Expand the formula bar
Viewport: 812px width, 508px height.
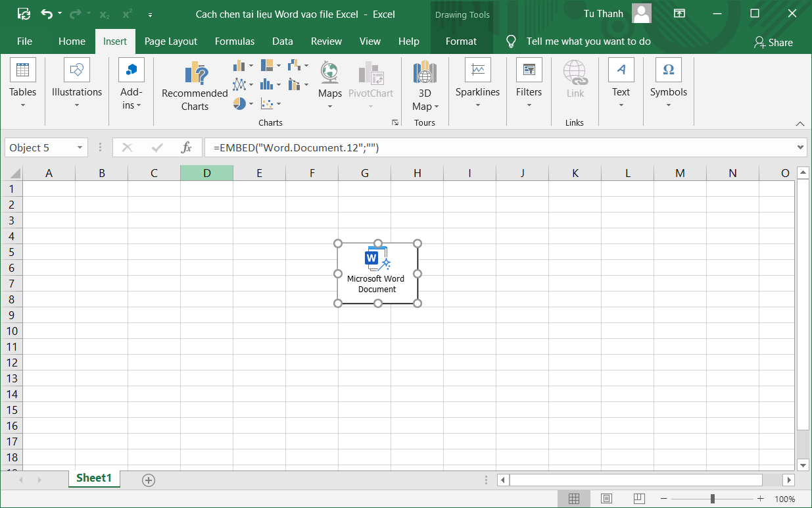800,148
